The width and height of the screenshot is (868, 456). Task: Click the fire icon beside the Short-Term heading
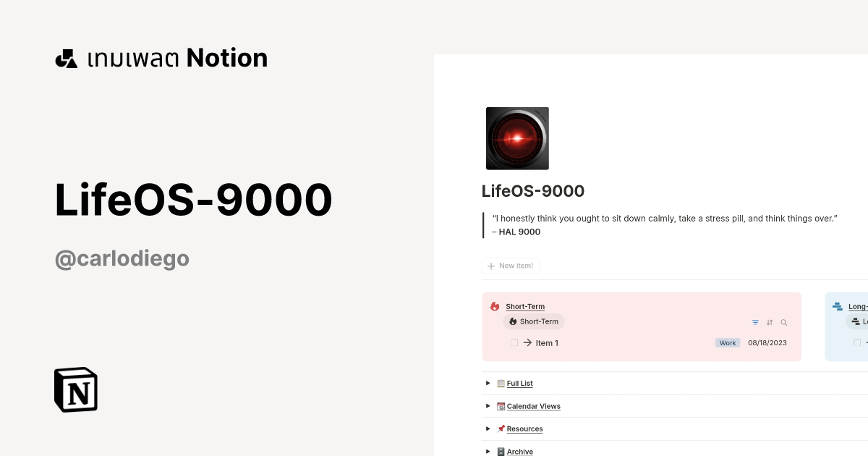494,305
